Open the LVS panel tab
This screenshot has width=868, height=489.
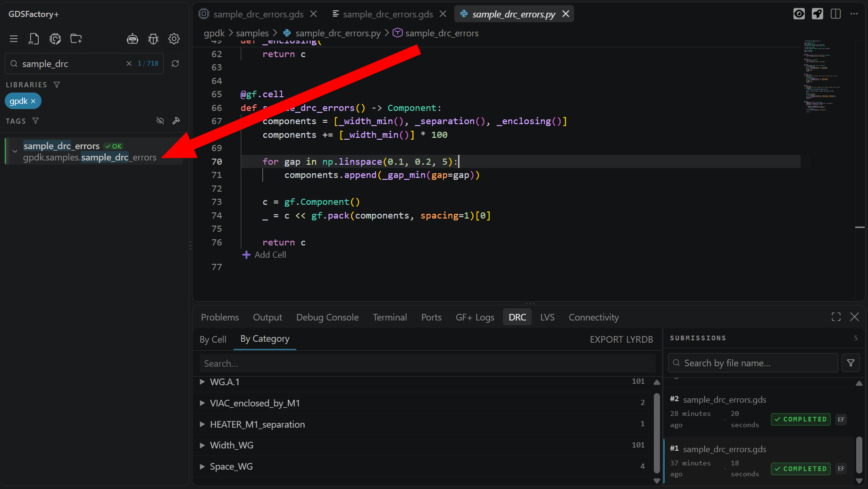(547, 317)
